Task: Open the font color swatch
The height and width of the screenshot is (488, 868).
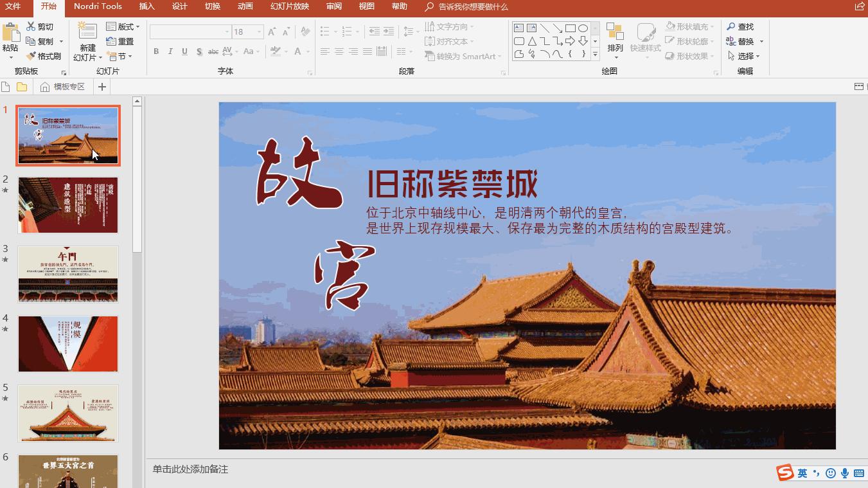Action: (x=298, y=51)
